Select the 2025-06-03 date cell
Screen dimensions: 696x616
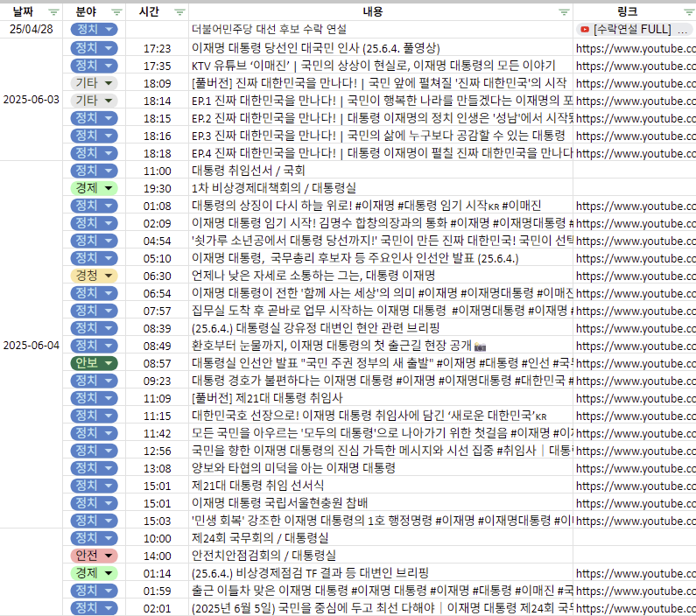32,100
